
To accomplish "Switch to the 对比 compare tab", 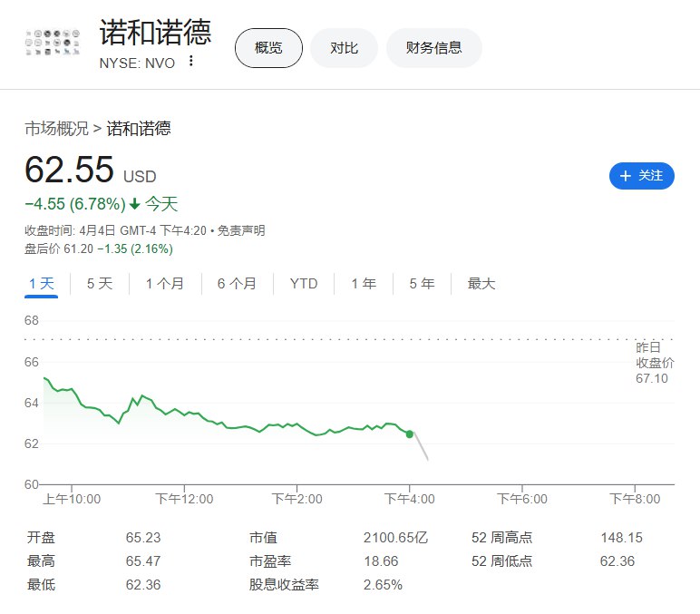I will (x=344, y=48).
